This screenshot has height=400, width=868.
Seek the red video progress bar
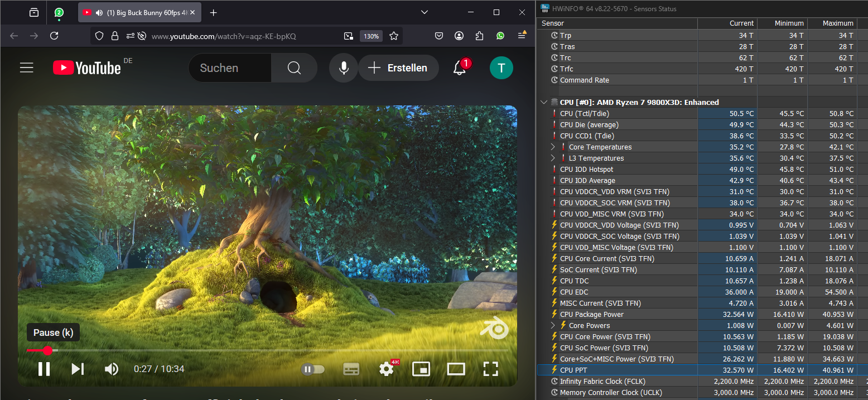pos(268,350)
